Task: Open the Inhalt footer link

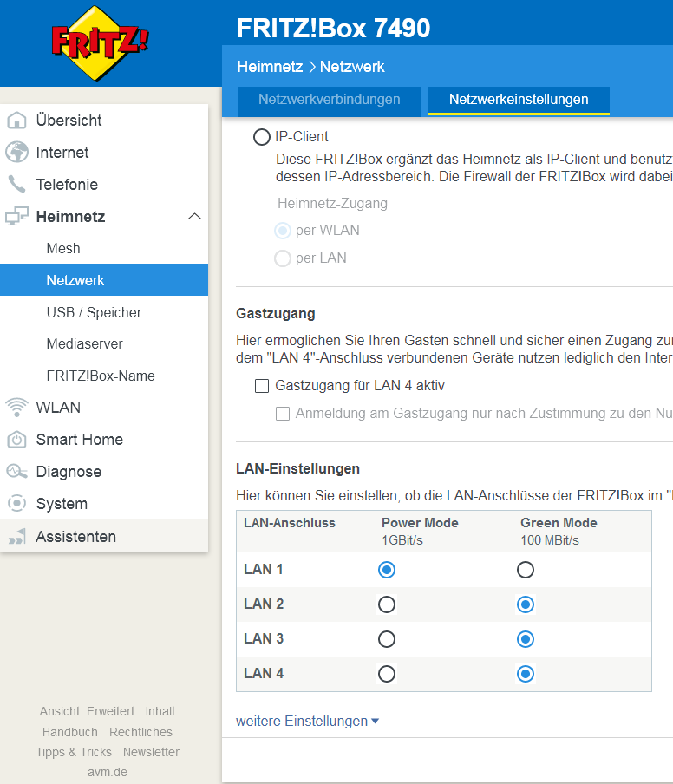Action: click(160, 711)
